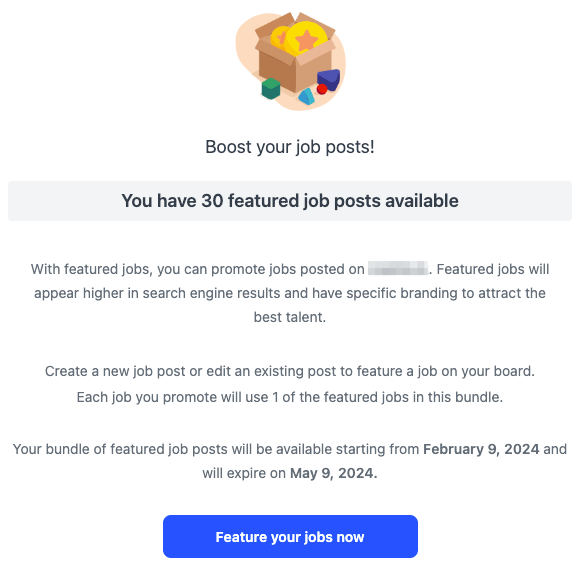Click the large gold star coin
The height and width of the screenshot is (564, 580).
pyautogui.click(x=306, y=39)
